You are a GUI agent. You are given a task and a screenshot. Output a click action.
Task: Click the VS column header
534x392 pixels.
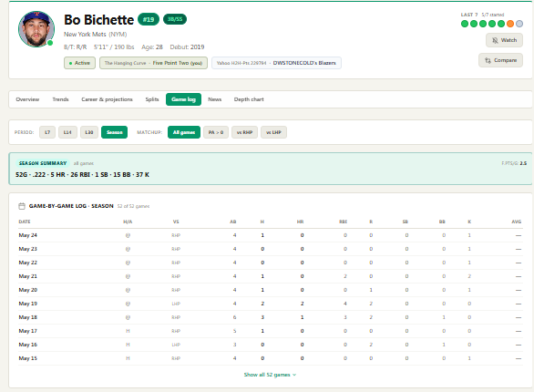(176, 222)
